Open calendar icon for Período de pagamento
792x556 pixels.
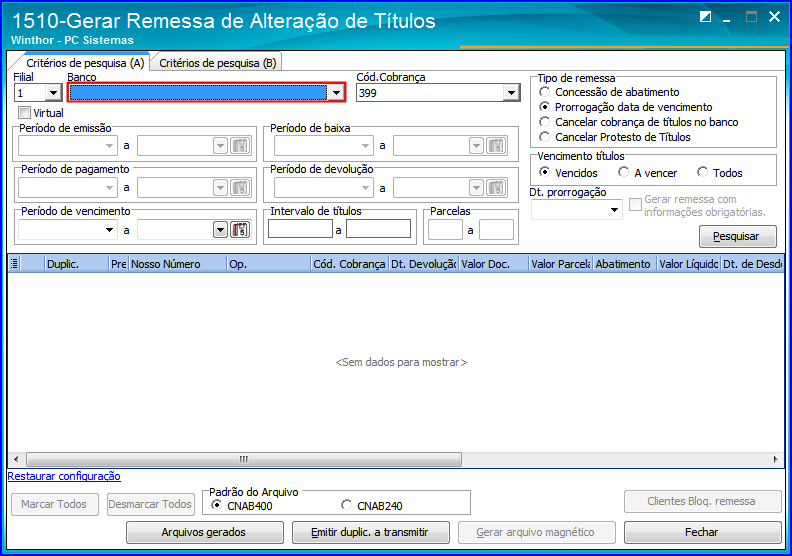(240, 188)
